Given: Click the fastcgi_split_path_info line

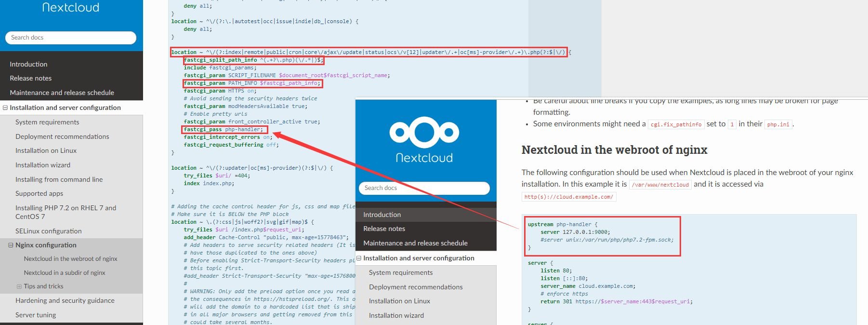Looking at the screenshot, I should [x=253, y=60].
